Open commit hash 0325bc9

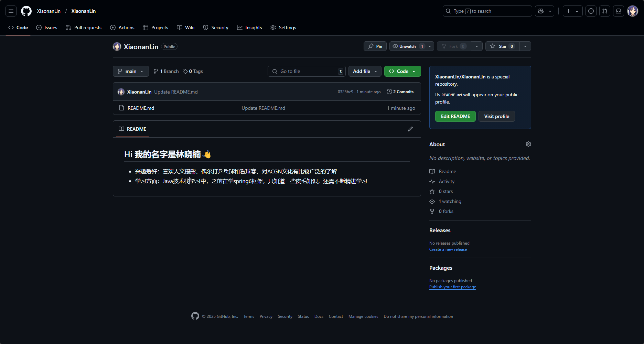(x=345, y=92)
